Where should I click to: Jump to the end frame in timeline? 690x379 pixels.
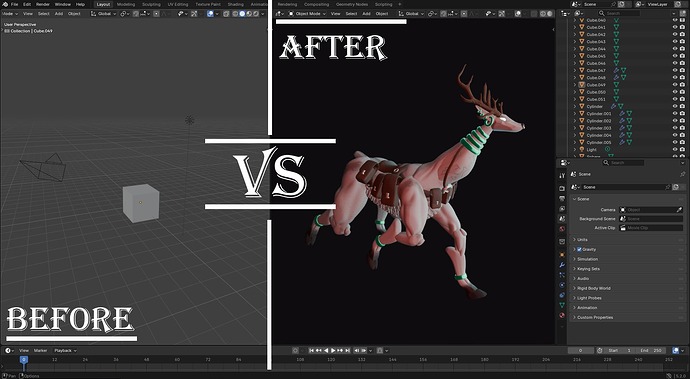[x=347, y=350]
